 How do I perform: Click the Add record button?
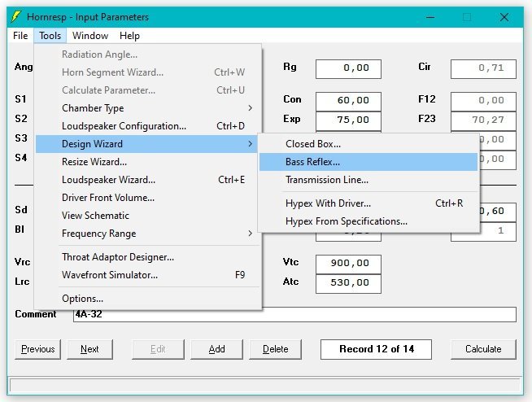coord(217,349)
